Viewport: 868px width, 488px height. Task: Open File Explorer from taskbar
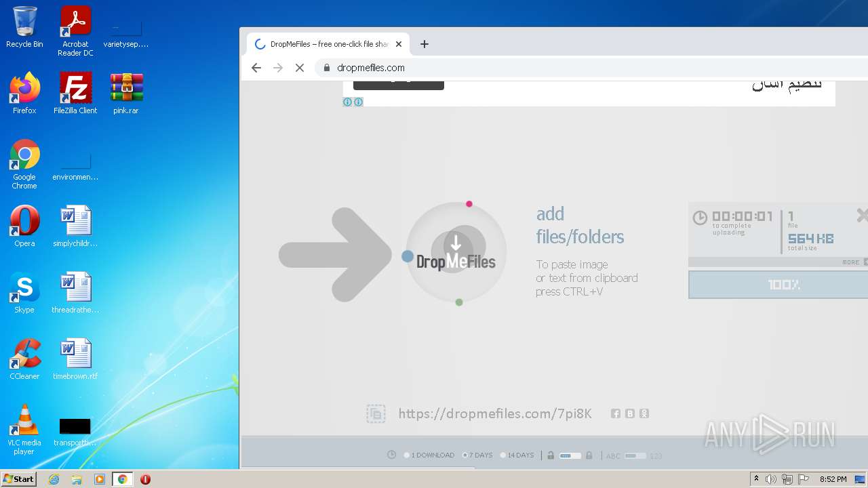pyautogui.click(x=77, y=479)
